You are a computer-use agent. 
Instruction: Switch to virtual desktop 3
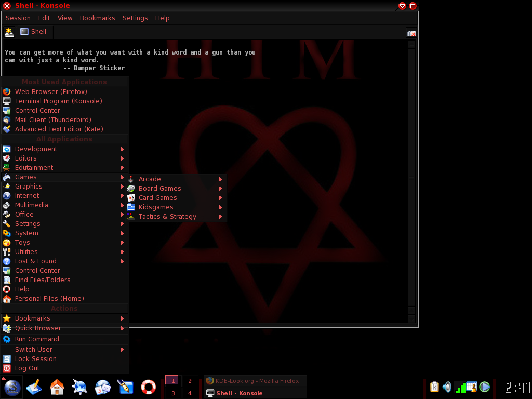pos(173,393)
